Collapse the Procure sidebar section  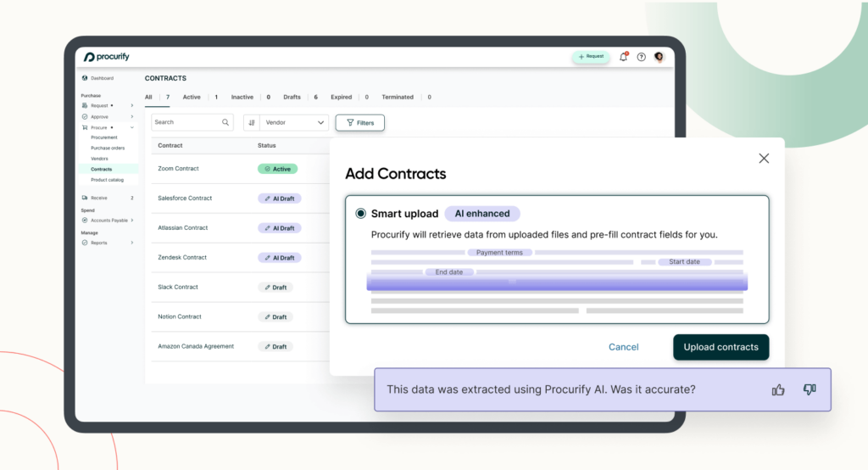coord(131,127)
